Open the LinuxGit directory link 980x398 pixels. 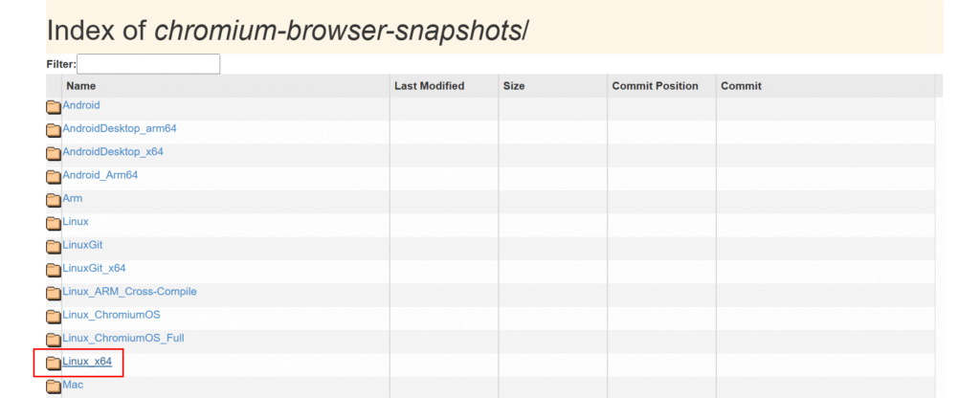[82, 245]
